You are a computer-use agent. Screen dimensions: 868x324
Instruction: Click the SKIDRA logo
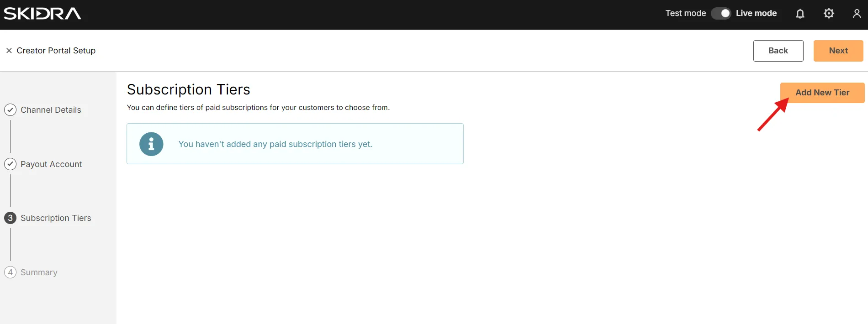coord(42,14)
